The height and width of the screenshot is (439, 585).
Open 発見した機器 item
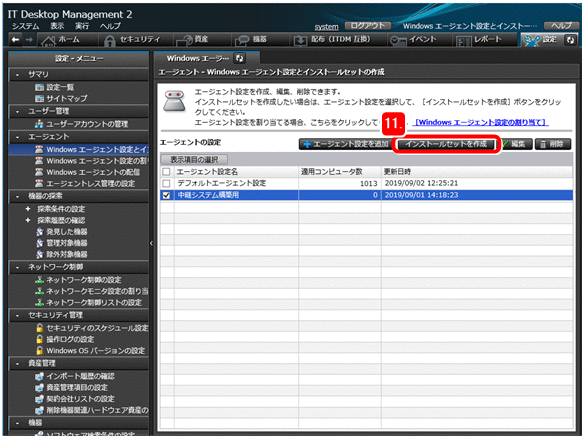point(62,232)
